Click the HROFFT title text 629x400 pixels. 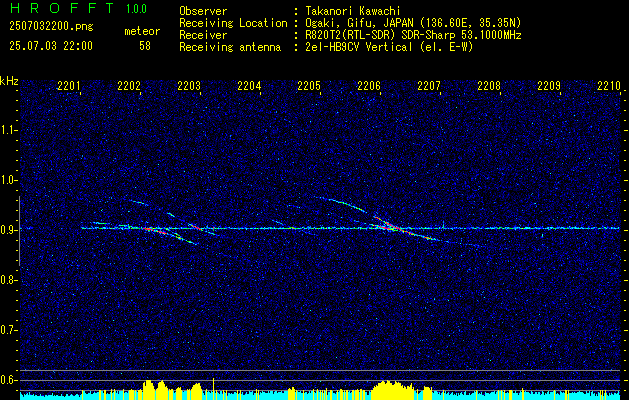point(62,8)
